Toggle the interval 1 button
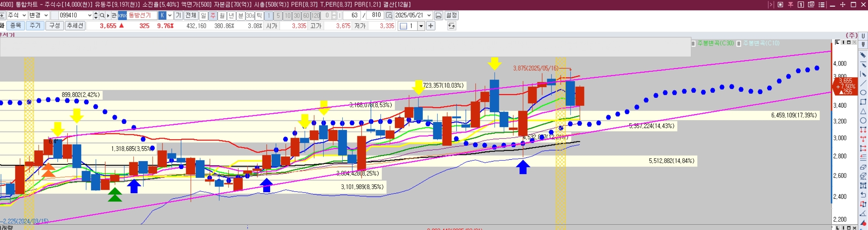 269,15
